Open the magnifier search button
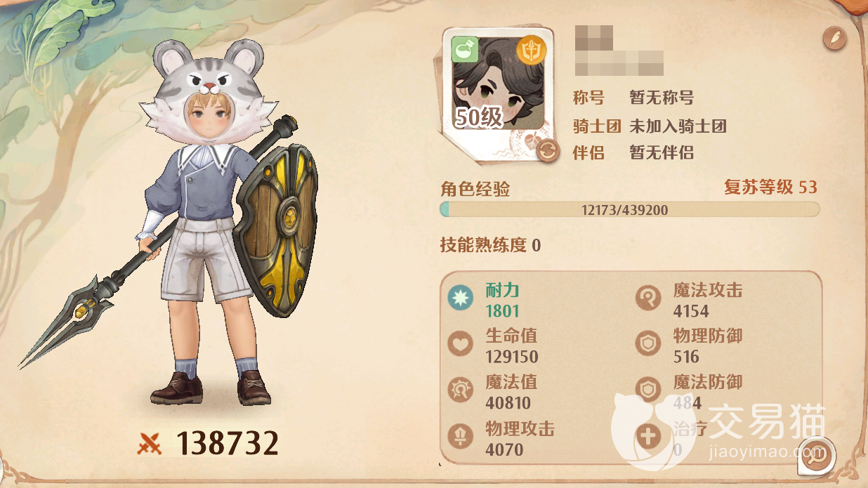Screen dimensions: 868x488 [817, 456]
